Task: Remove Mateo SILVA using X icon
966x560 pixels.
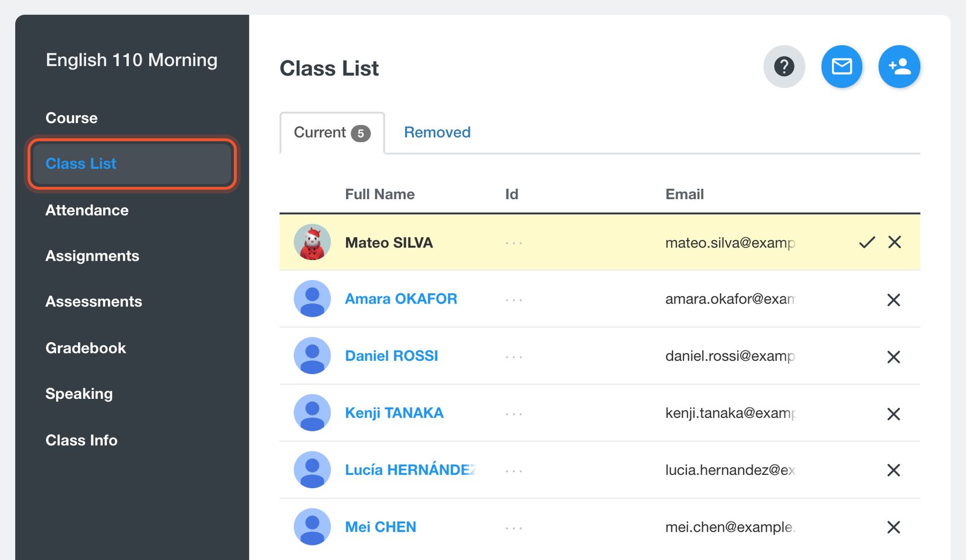Action: tap(895, 242)
